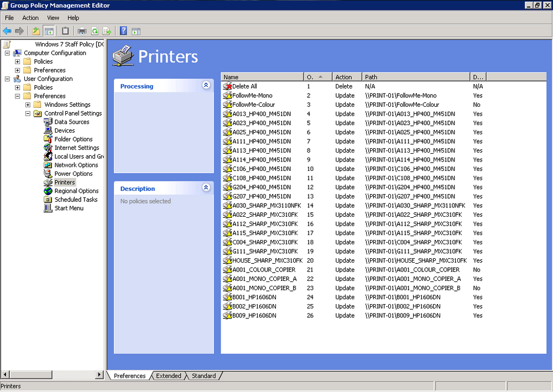The image size is (553, 392).
Task: Select the Start Menu node
Action: [69, 208]
